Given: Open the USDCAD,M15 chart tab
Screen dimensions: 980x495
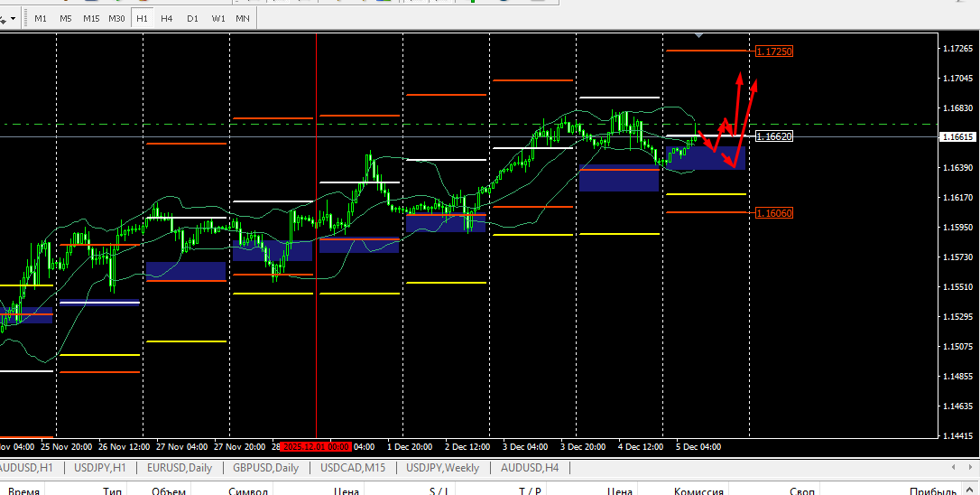Looking at the screenshot, I should click(353, 468).
